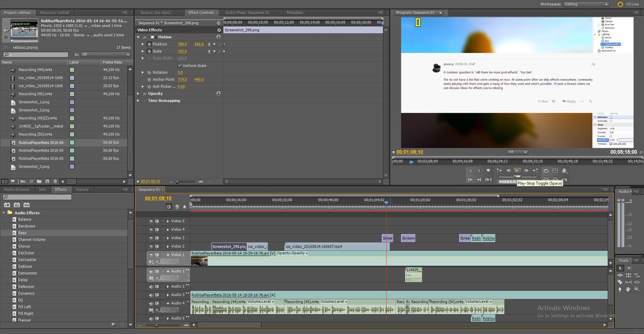
Task: Select the Slip tool
Action: pyautogui.click(x=628, y=282)
